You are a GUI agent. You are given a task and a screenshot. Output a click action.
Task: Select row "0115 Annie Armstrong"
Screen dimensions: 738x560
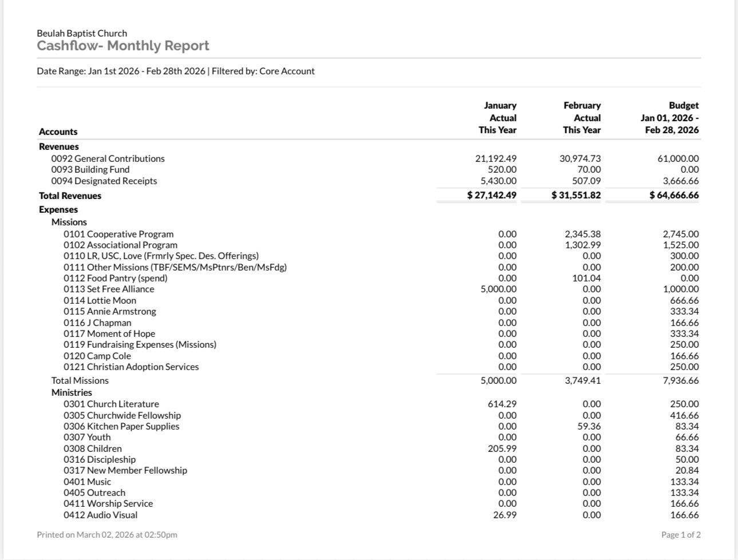(x=369, y=311)
